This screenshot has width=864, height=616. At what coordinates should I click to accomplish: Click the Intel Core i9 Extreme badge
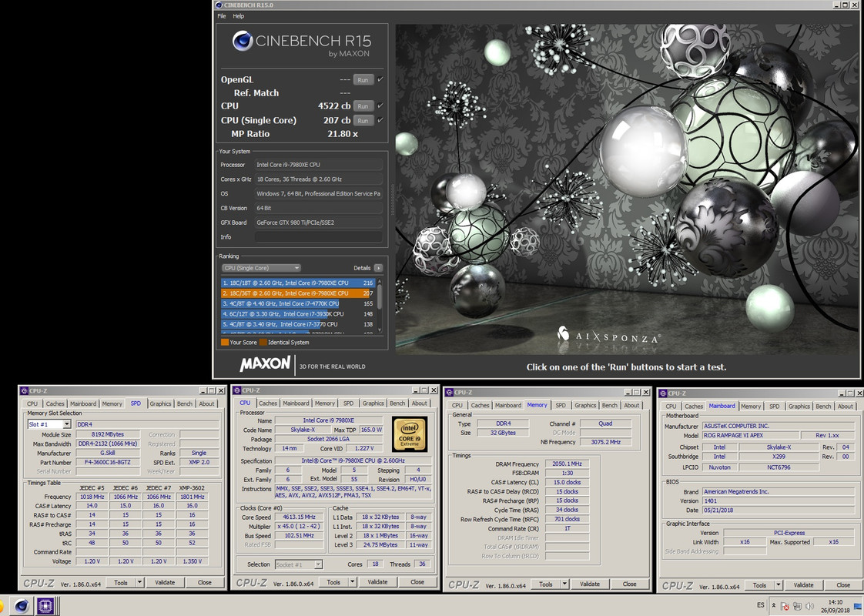coord(410,434)
